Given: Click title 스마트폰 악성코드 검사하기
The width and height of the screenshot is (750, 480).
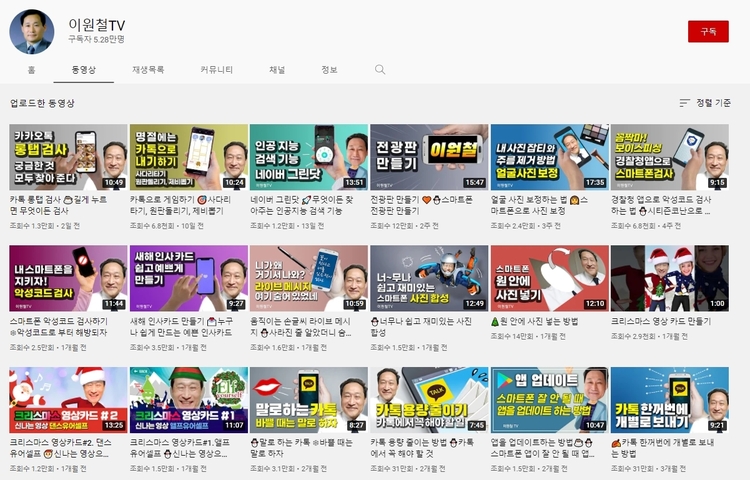Looking at the screenshot, I should click(58, 327).
